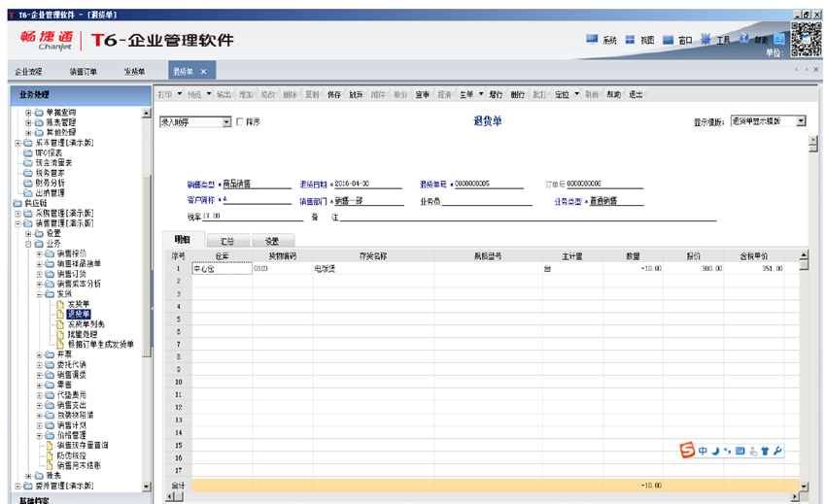Viewport: 826px width, 504px height.
Task: Open the 系统 menu icon in header
Action: click(x=592, y=39)
